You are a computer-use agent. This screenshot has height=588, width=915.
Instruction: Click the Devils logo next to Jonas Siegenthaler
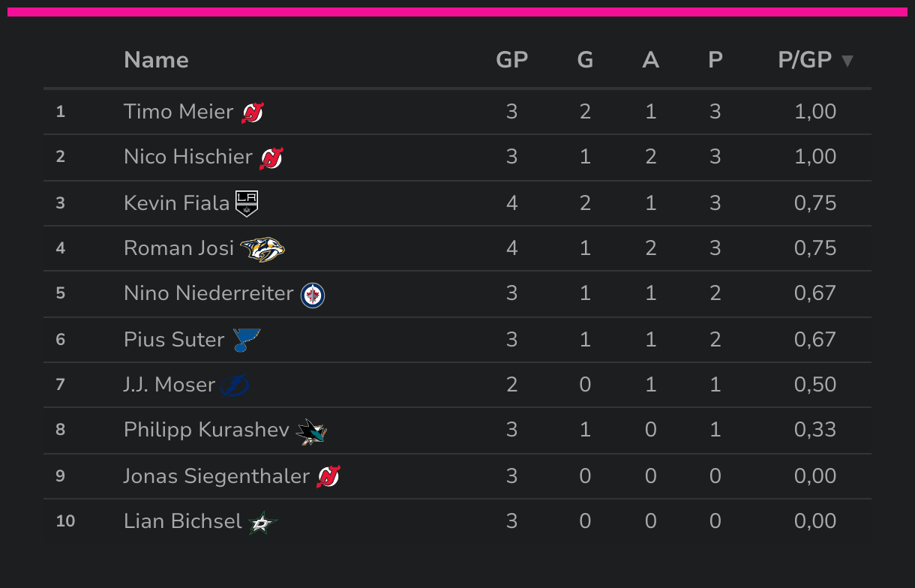click(x=328, y=477)
